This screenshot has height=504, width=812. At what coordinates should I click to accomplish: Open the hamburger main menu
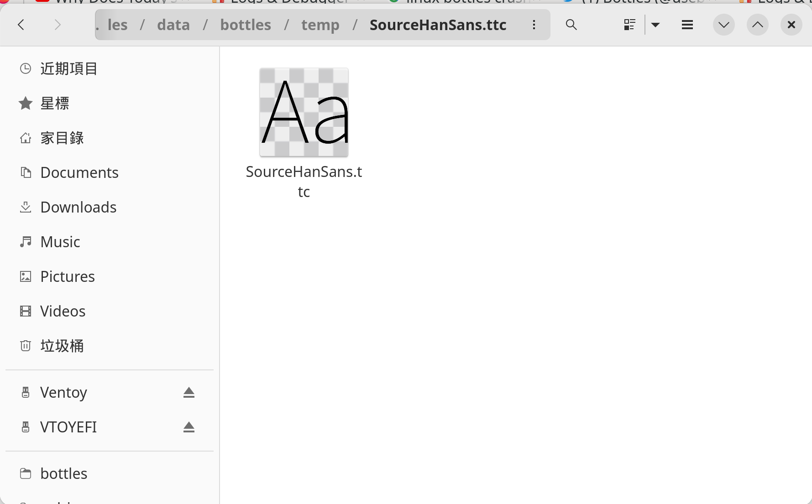686,25
